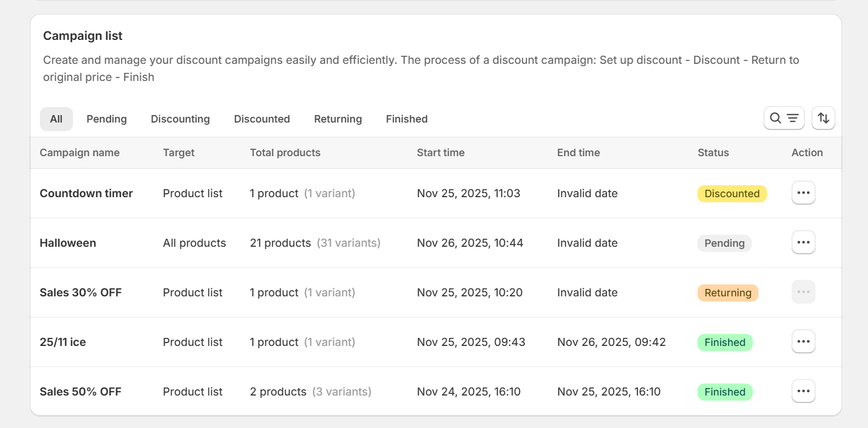The image size is (868, 428).
Task: Open the 25/11 ice campaign
Action: 63,343
